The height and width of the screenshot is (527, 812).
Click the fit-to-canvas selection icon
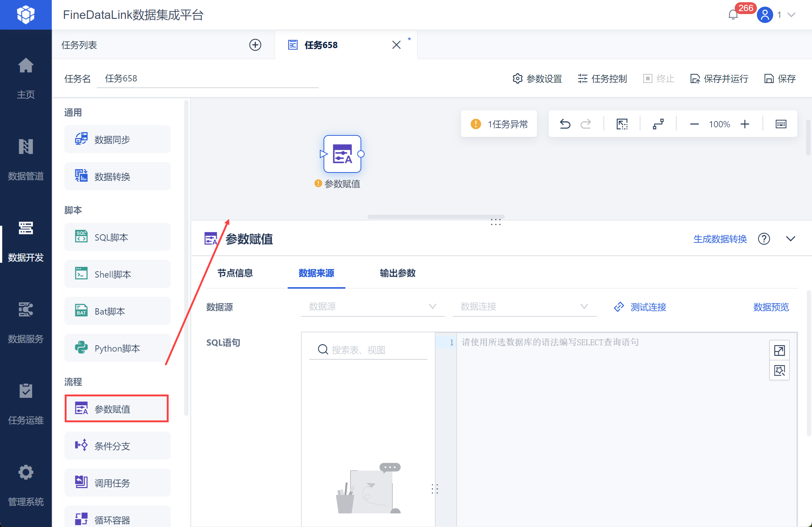[622, 124]
